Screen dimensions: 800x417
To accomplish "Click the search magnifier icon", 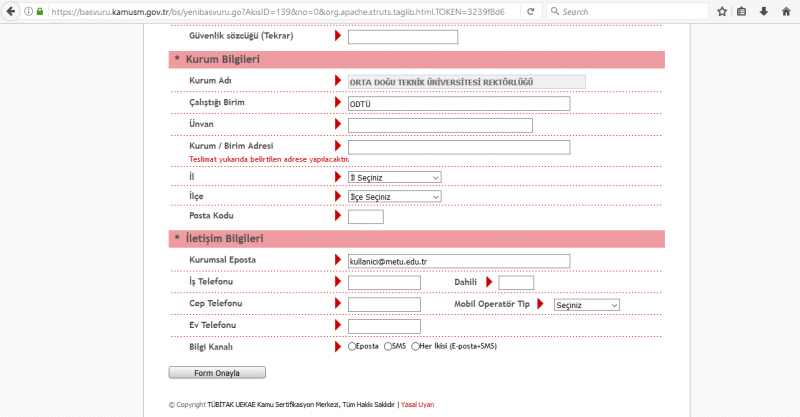I will (555, 11).
